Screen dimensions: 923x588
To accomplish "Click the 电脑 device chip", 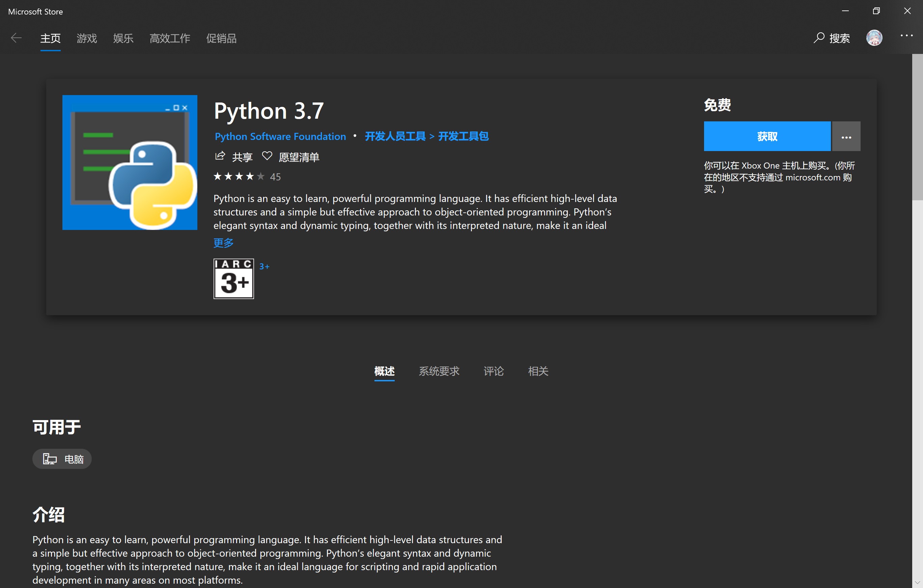I will pos(62,459).
